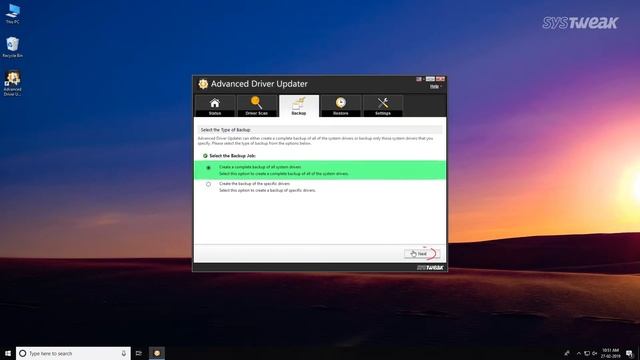The height and width of the screenshot is (360, 640).
Task: Open the Status tab
Action: point(215,106)
